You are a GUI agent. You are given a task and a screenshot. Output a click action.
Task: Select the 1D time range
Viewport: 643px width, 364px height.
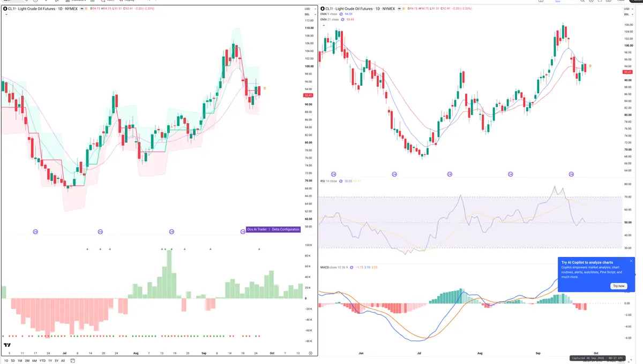[6, 361]
